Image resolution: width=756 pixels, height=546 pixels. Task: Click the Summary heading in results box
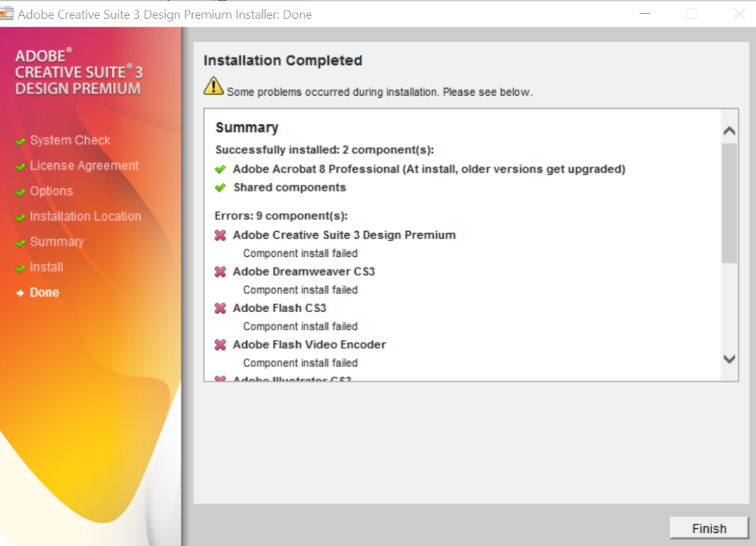[x=247, y=128]
